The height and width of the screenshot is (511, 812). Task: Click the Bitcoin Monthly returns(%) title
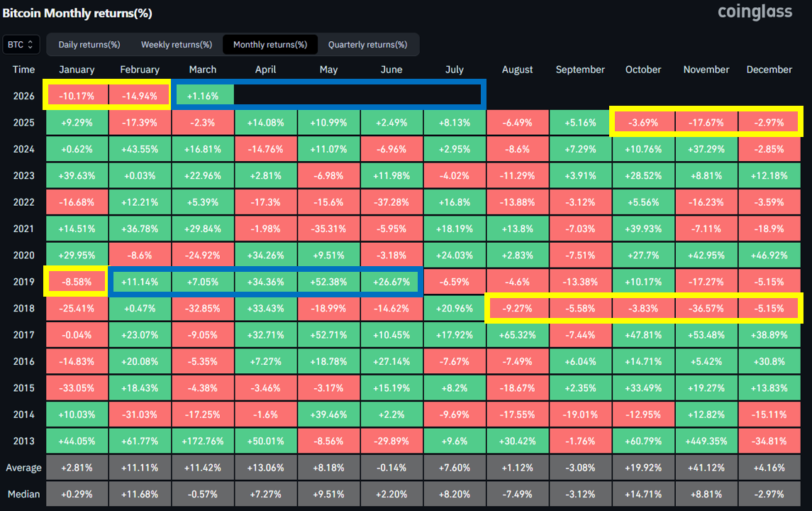pyautogui.click(x=77, y=13)
